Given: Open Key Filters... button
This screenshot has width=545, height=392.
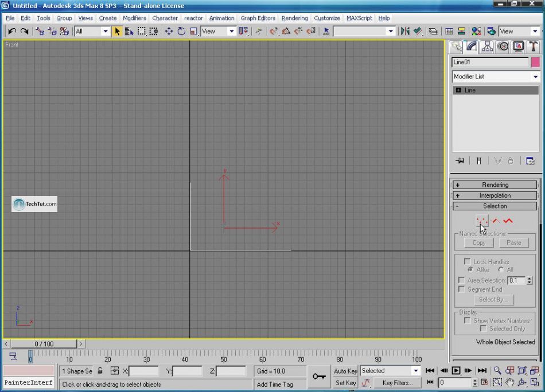Looking at the screenshot, I should pos(398,383).
